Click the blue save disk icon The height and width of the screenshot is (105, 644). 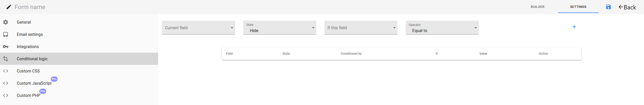608,7
